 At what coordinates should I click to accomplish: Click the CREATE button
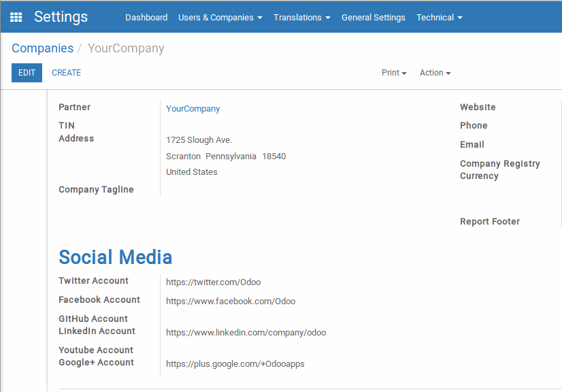(x=66, y=73)
